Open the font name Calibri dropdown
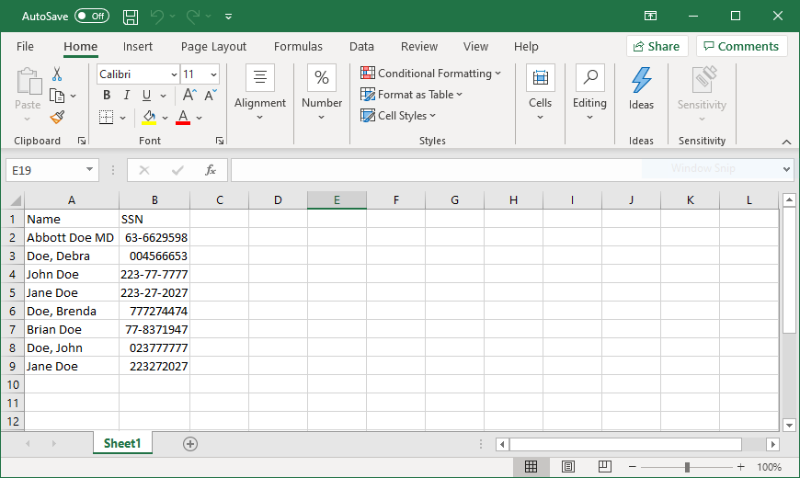Image resolution: width=800 pixels, height=478 pixels. pyautogui.click(x=173, y=74)
